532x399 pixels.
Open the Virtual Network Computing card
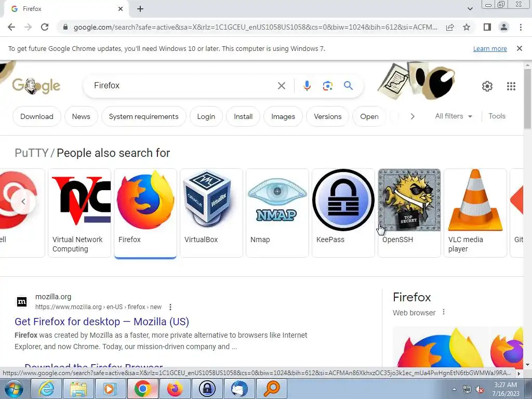(79, 212)
